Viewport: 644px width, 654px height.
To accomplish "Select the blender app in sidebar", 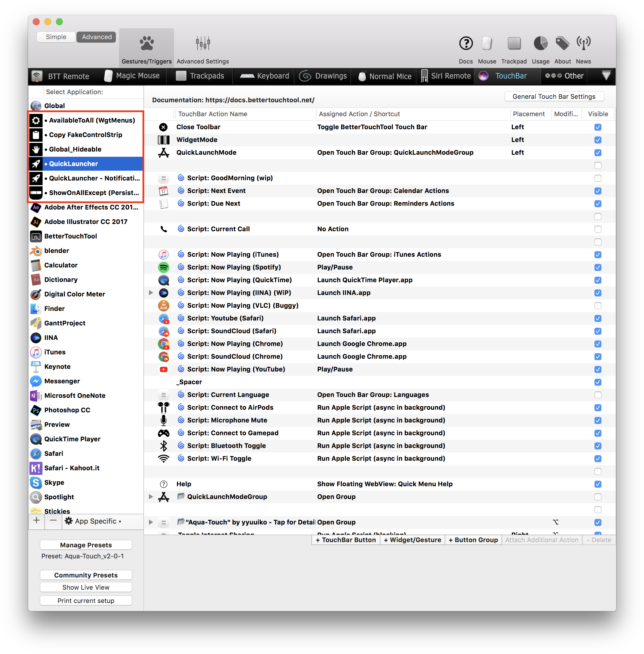I will (x=86, y=251).
